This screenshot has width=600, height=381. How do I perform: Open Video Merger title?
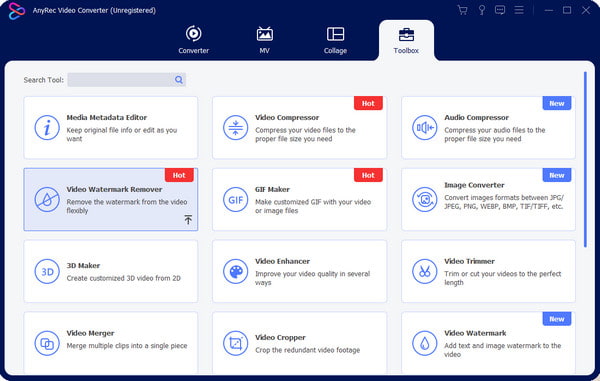(90, 333)
